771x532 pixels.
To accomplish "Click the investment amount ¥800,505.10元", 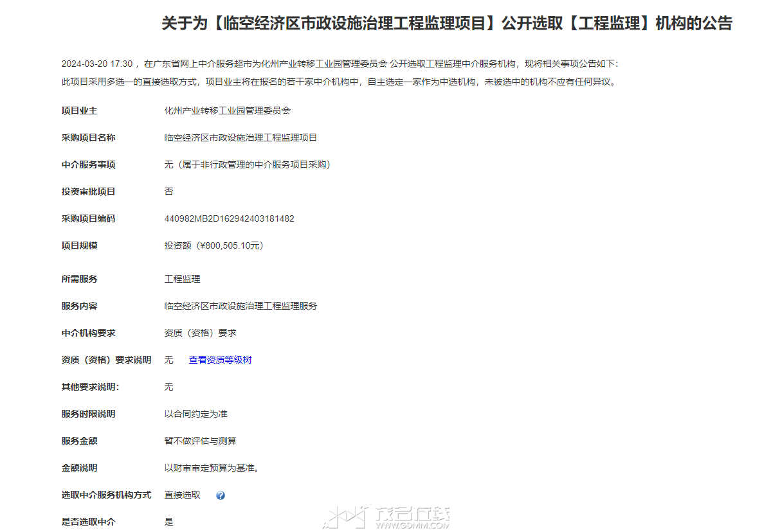I will [231, 245].
